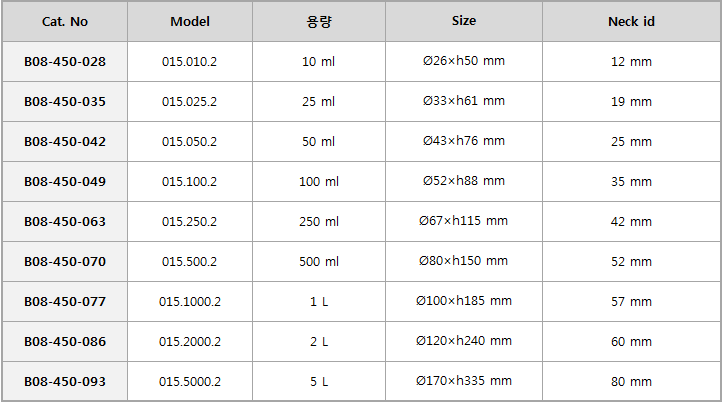Select catalog number B08-450-063
The image size is (723, 403).
[x=65, y=221]
